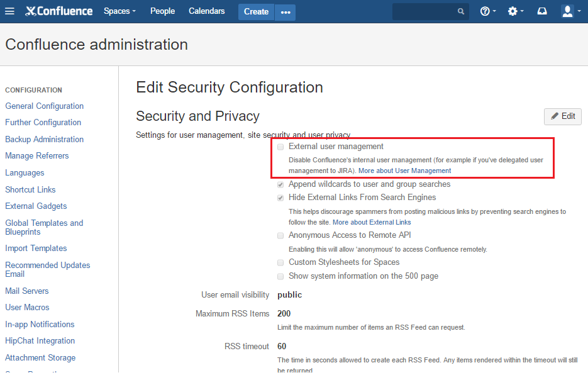Open Backup Administration in sidebar

pyautogui.click(x=44, y=139)
